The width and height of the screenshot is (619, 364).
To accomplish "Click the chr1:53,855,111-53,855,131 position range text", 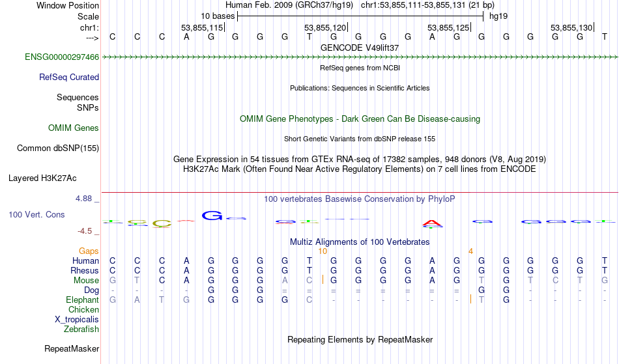I will coord(427,5).
